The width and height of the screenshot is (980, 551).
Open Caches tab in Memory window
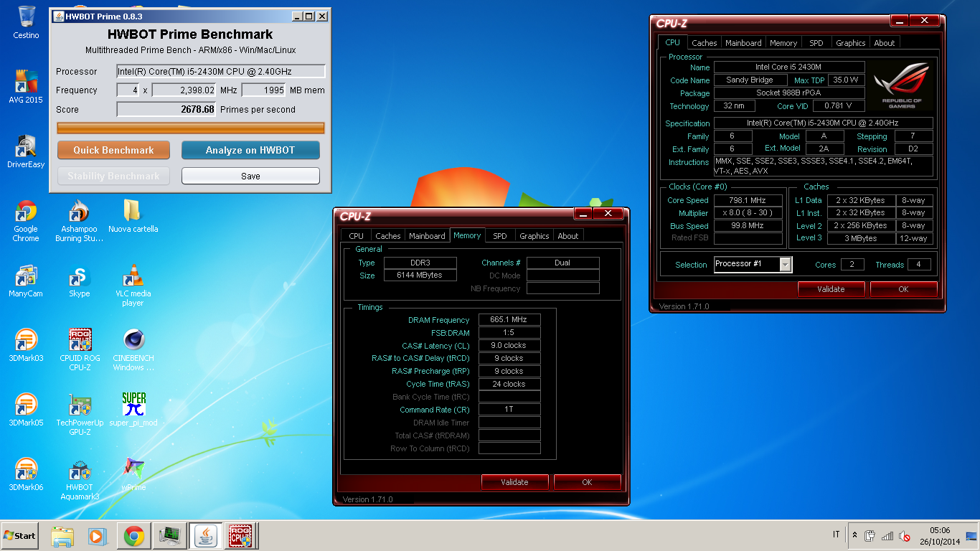point(387,236)
